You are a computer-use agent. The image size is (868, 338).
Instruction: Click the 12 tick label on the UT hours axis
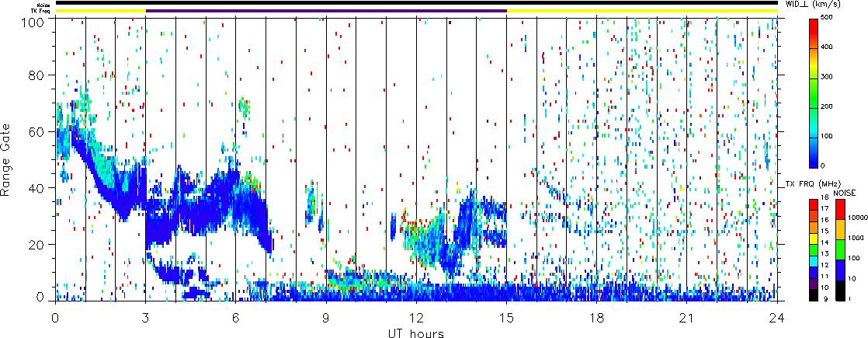pyautogui.click(x=416, y=319)
